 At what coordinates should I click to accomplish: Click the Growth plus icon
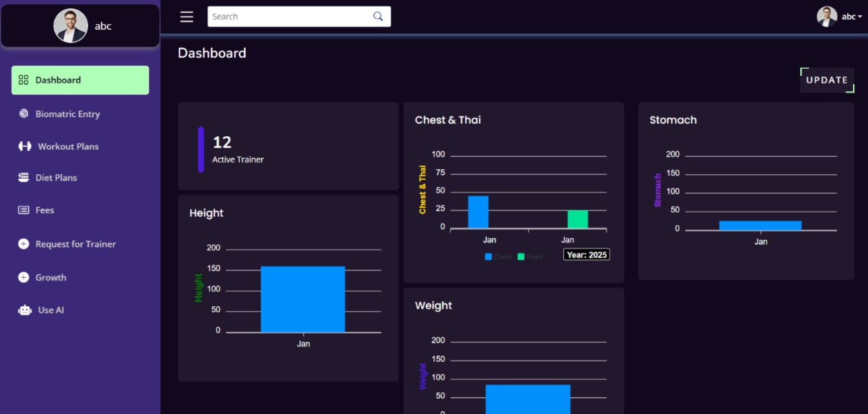point(24,278)
